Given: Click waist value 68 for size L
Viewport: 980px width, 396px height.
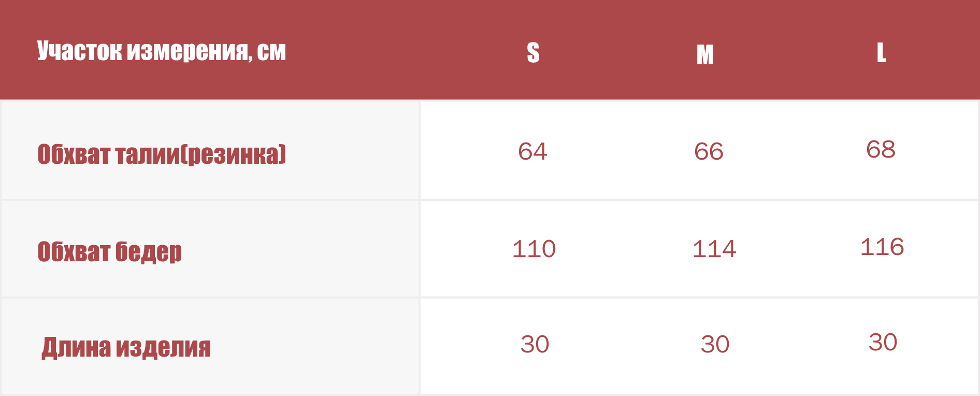Looking at the screenshot, I should 881,149.
